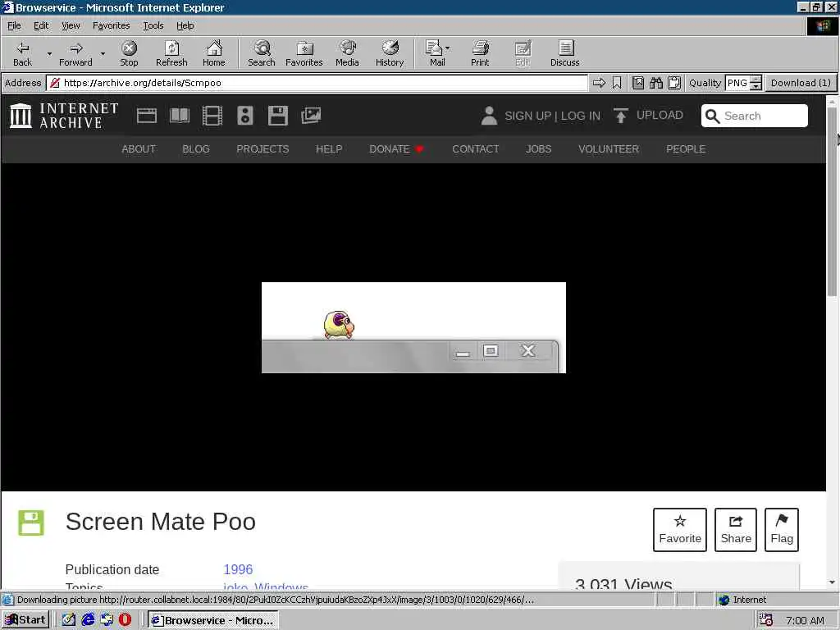Click the address bar URL field
The image size is (840, 630).
tap(317, 83)
